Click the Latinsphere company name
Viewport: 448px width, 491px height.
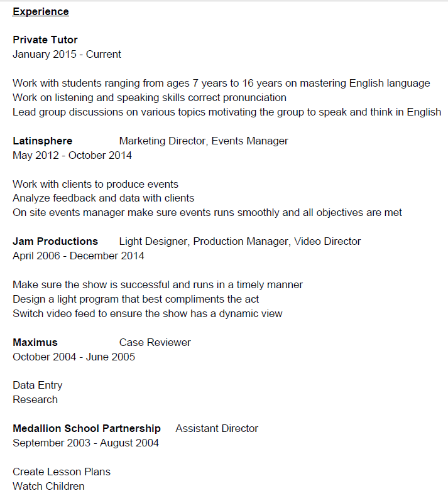tap(42, 141)
